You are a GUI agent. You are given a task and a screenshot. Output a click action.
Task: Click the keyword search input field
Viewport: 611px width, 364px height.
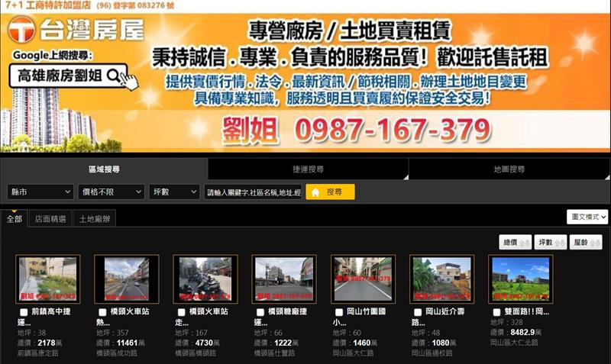coord(253,192)
